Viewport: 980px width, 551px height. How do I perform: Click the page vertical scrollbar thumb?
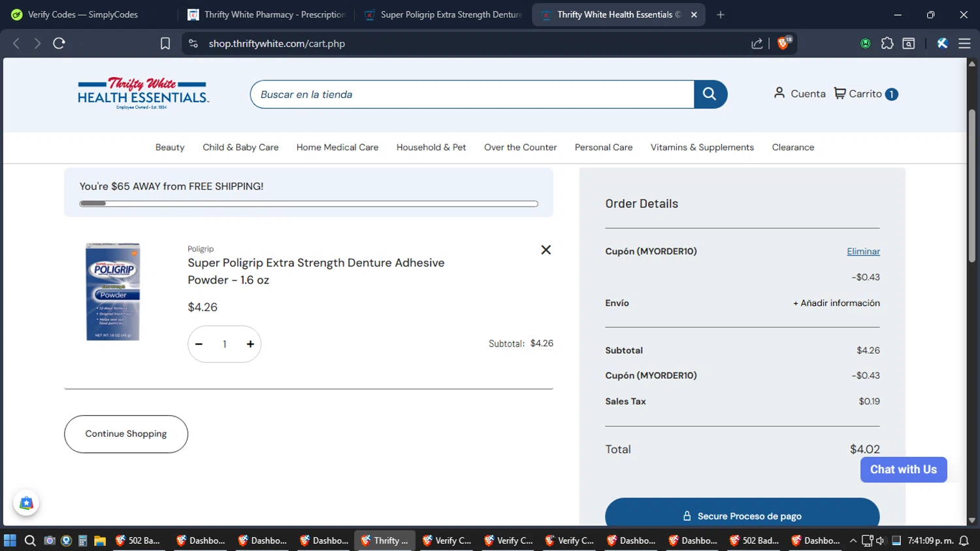click(972, 186)
